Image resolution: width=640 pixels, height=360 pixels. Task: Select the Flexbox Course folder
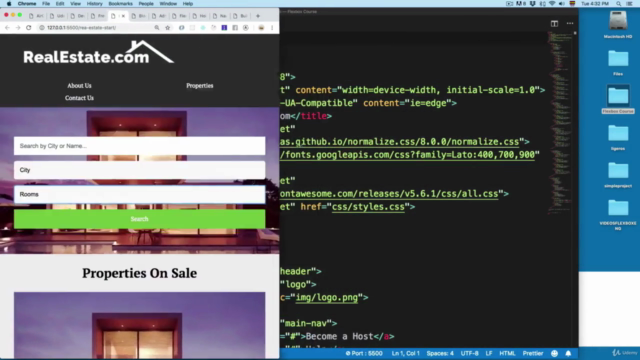[x=618, y=96]
